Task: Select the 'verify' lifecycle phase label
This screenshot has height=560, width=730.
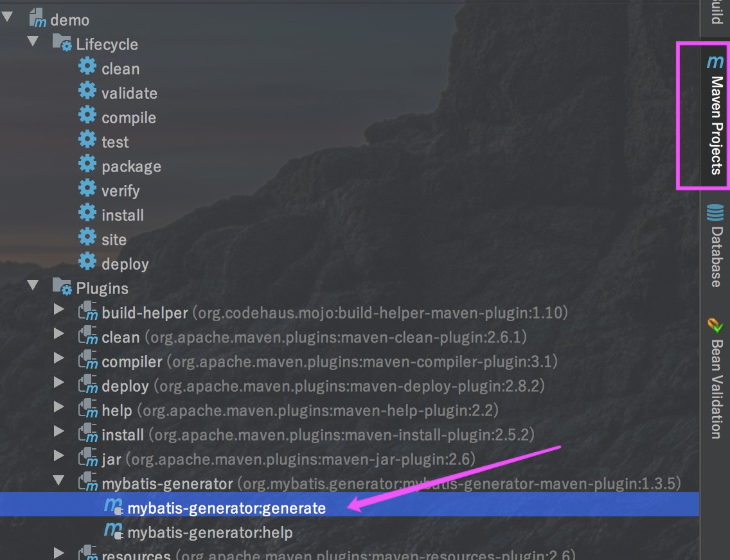Action: tap(121, 191)
